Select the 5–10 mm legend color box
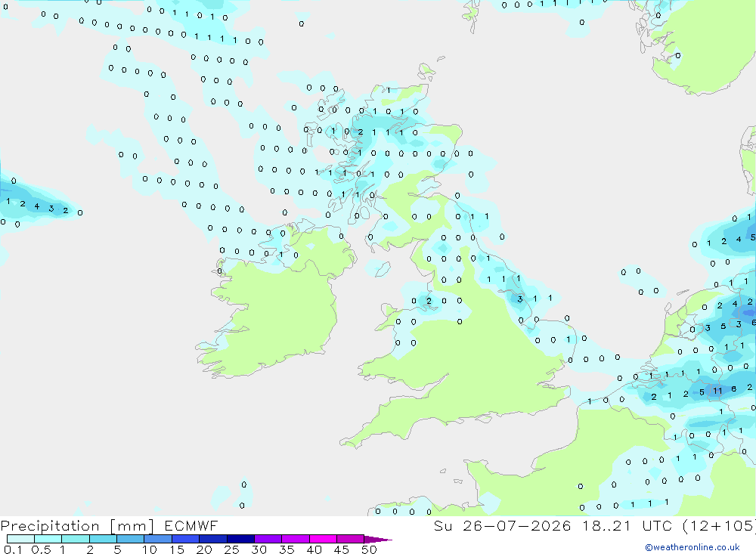The image size is (756, 554). coord(131,539)
